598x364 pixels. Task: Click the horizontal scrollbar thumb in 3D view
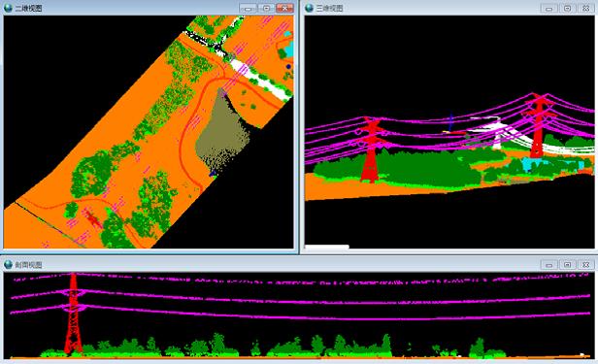(327, 247)
